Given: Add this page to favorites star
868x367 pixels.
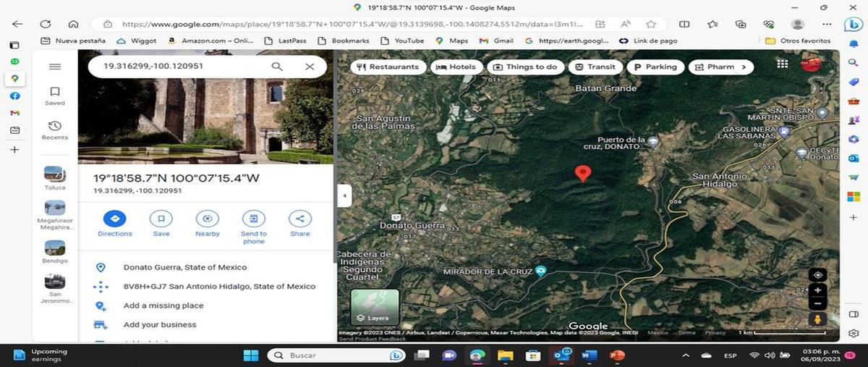Looking at the screenshot, I should 651,24.
